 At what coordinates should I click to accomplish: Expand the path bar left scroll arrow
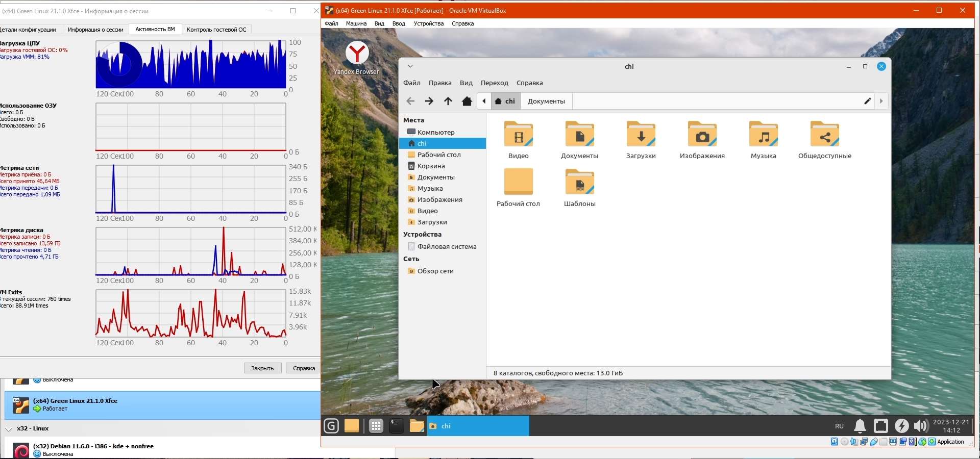(484, 101)
